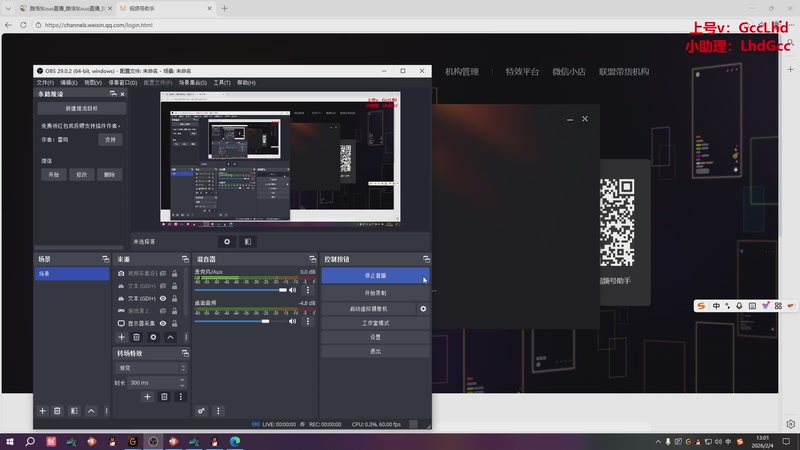Toggle lock on 视频采集设备 source
Viewport: 800px width, 450px height.
coord(174,273)
